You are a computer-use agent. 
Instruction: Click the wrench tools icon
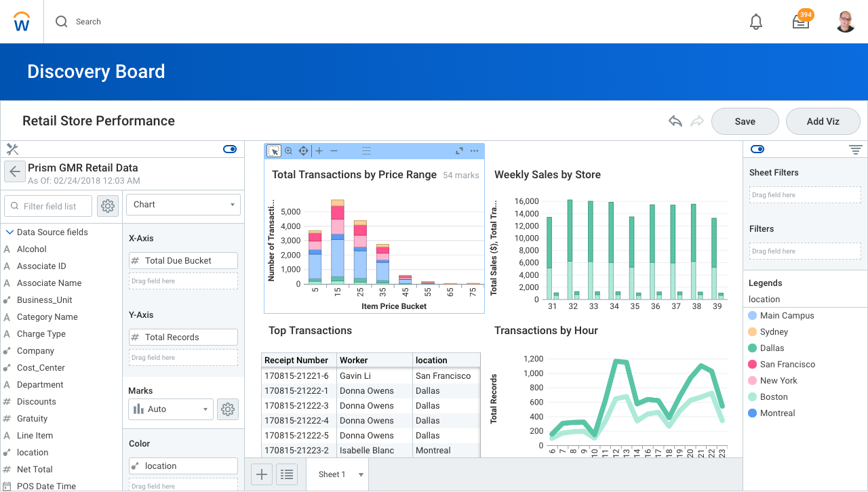coord(12,149)
